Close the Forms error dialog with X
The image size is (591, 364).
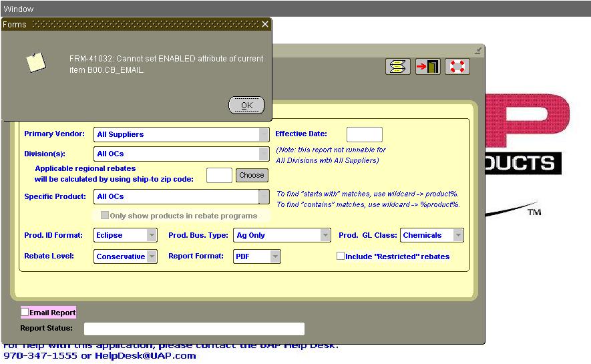[x=264, y=25]
